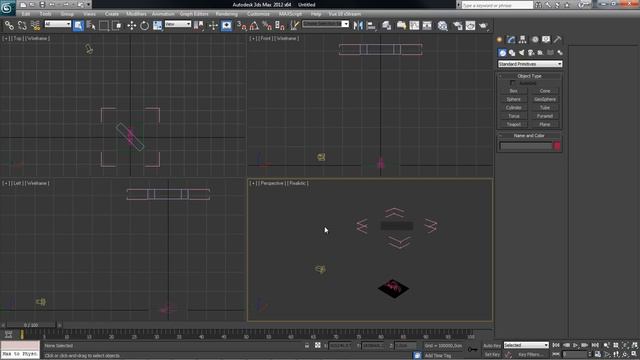Screen dimensions: 640x360
Task: Toggle keyboard shortcut override
Action: point(227,26)
